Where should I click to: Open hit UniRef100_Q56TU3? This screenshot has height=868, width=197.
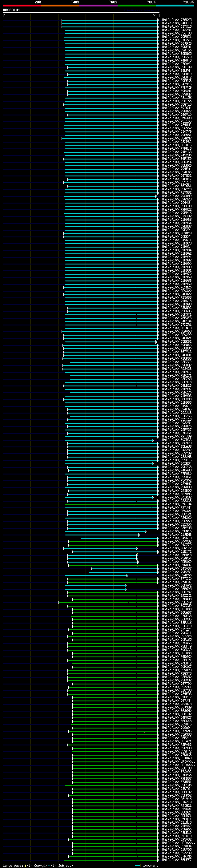[177, 33]
